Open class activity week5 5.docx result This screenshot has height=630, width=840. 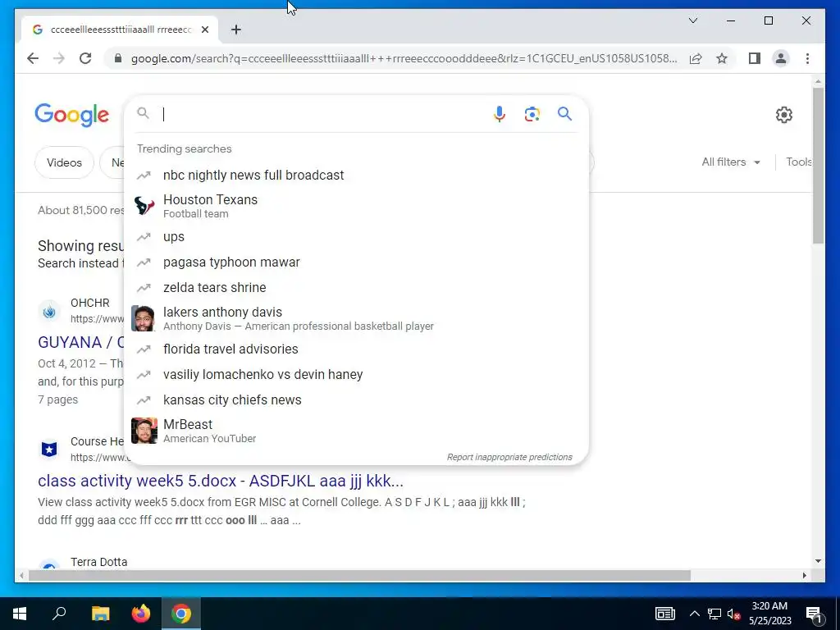click(x=221, y=481)
